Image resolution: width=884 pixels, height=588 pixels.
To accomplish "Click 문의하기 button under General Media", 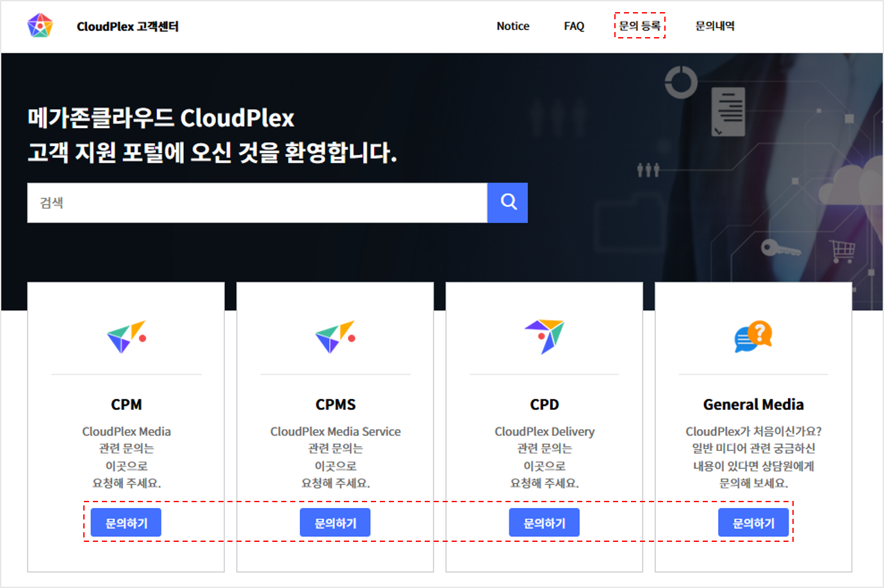I will (753, 522).
